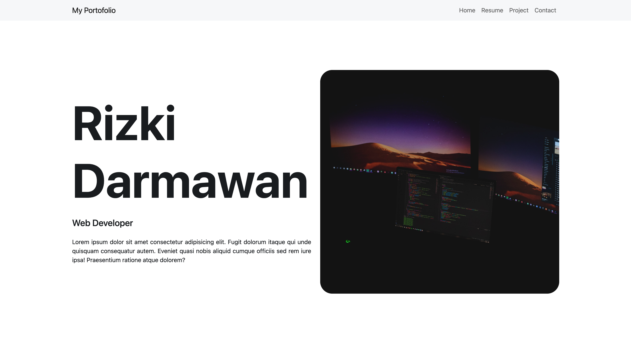
Task: Click the "My Portofolio" site title on the left
Action: (94, 10)
